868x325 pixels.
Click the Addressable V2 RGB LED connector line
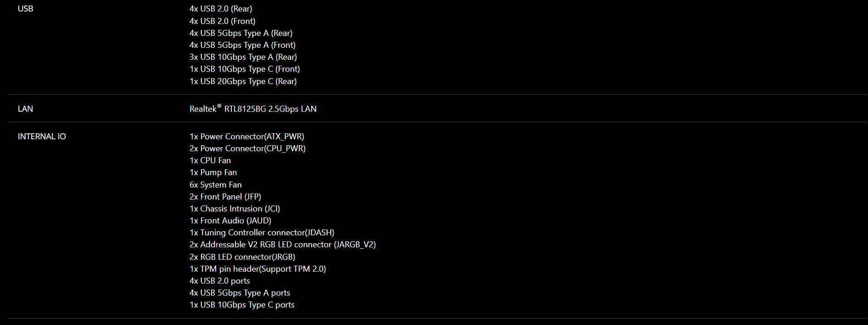283,245
